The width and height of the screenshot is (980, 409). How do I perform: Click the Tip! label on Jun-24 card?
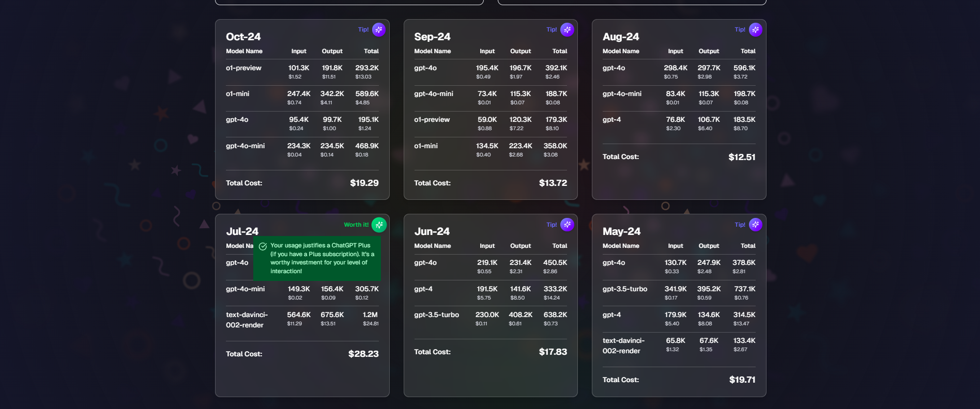552,225
